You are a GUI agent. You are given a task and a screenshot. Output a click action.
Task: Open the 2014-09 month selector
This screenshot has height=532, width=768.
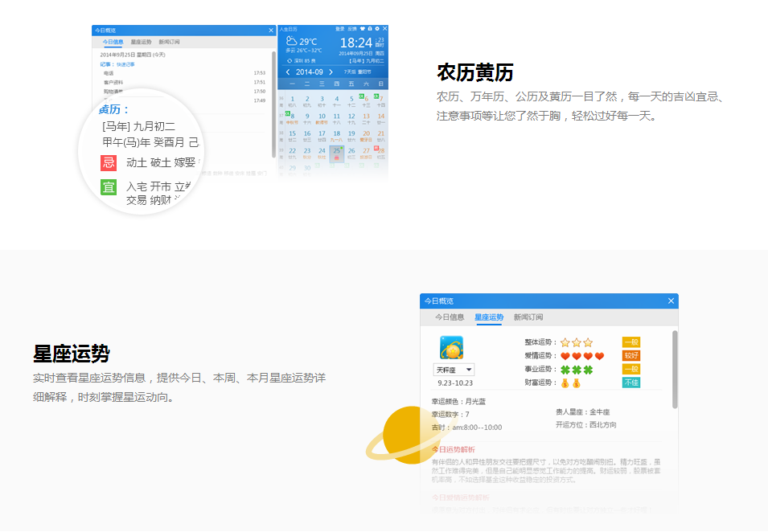point(309,72)
